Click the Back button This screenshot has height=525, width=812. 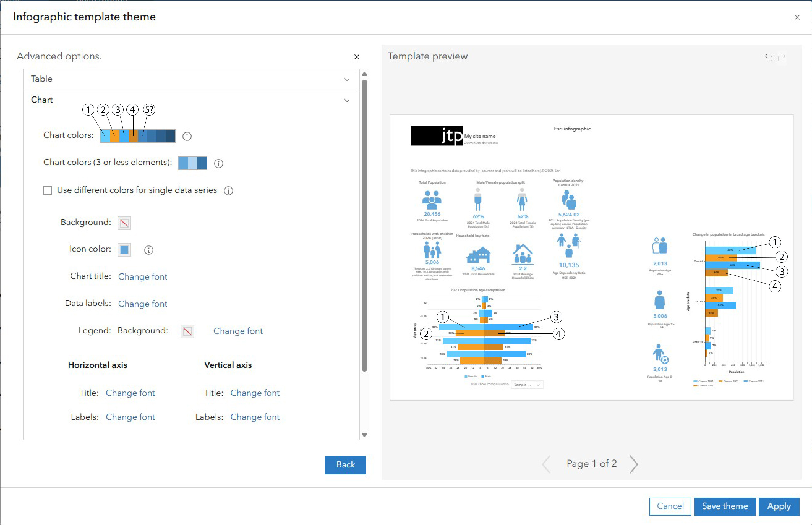point(345,465)
